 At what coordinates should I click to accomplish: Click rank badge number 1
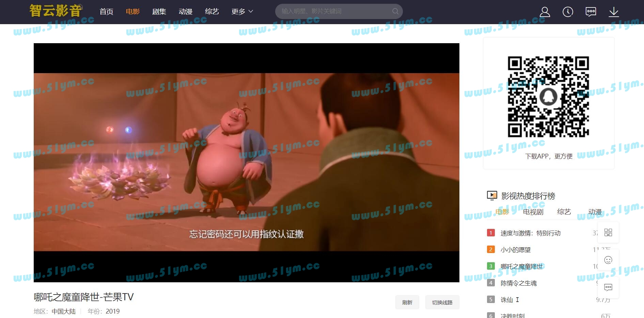491,233
